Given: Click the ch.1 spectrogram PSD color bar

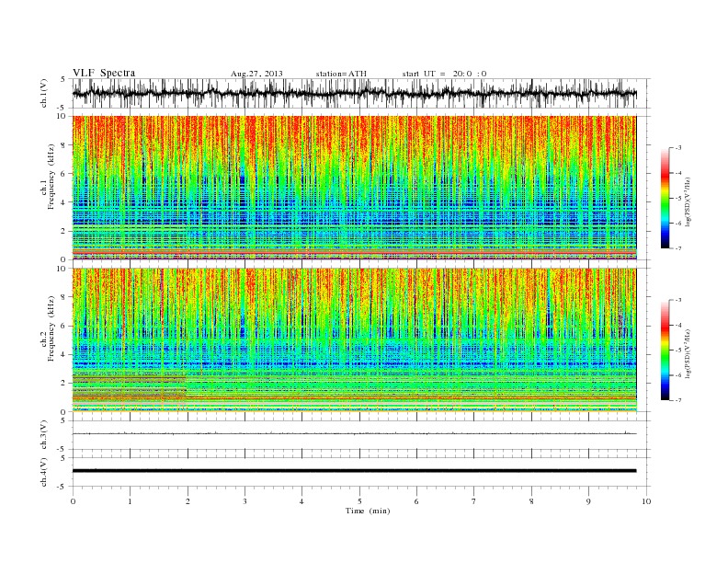Looking at the screenshot, I should point(665,198).
